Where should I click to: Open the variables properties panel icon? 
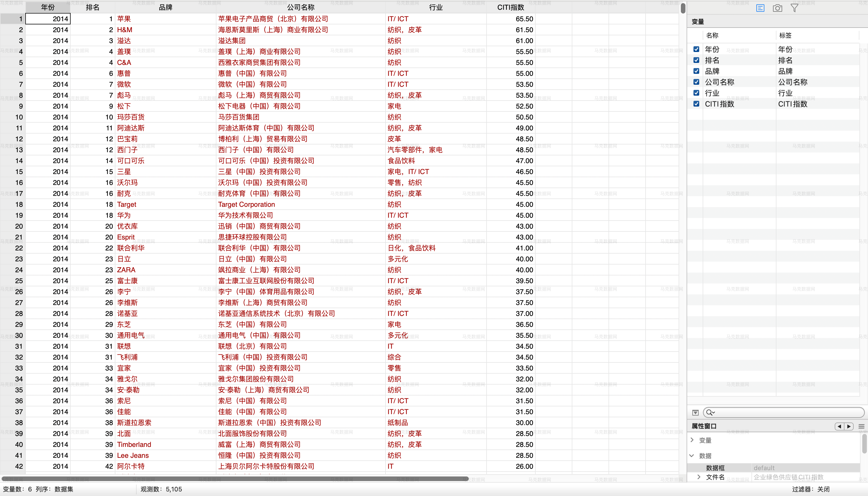[760, 8]
